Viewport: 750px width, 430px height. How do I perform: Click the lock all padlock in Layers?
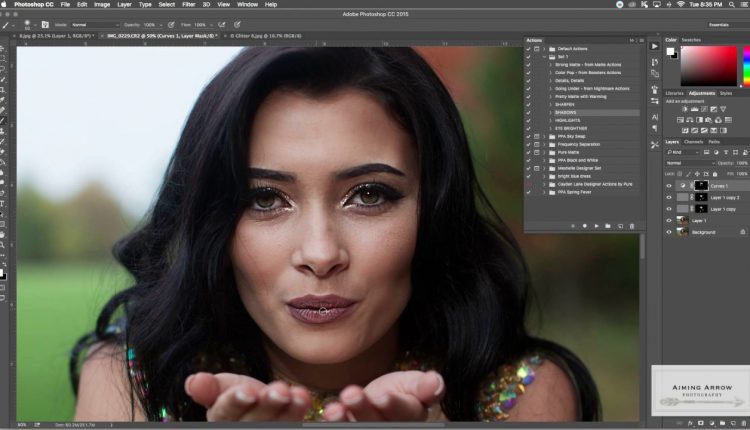(715, 174)
